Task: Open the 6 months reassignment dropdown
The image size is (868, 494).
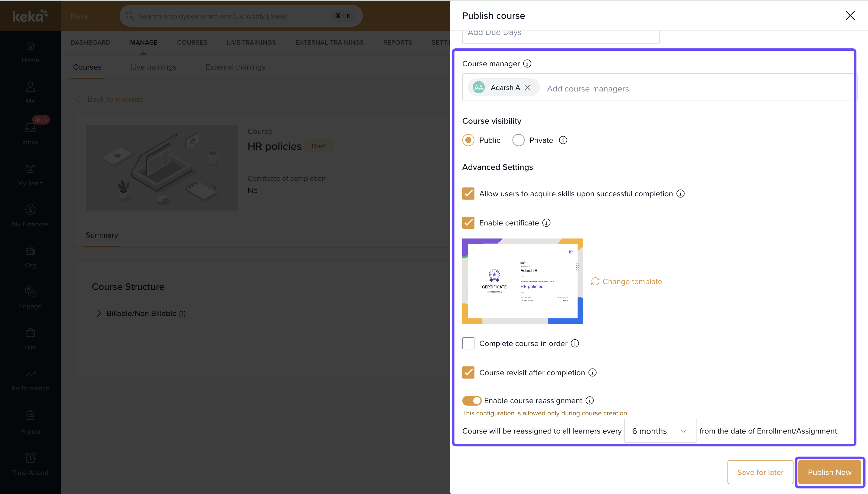Action: pyautogui.click(x=660, y=431)
